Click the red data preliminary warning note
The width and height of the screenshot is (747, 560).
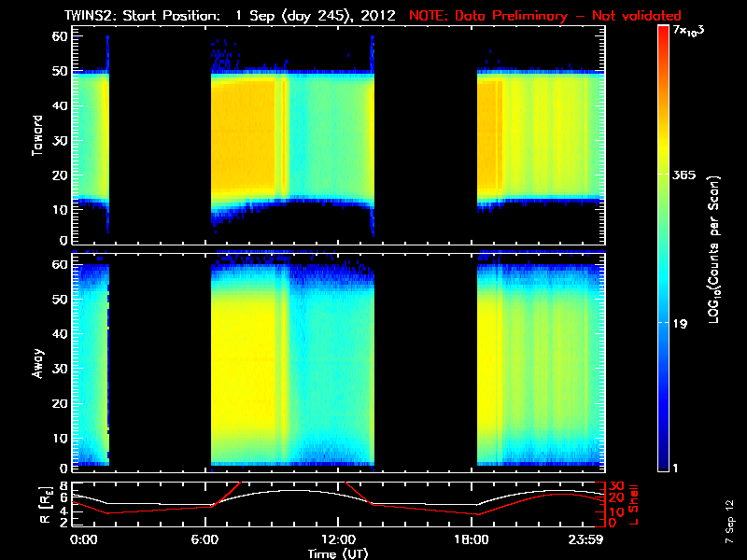coord(545,16)
